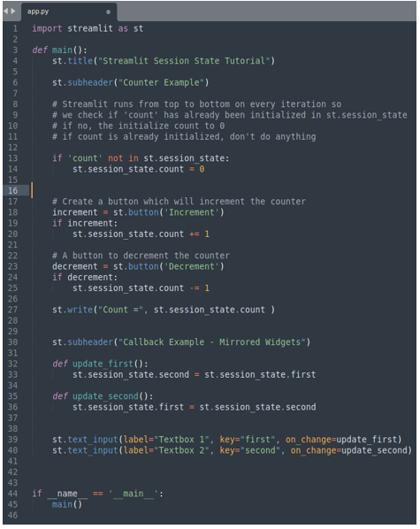This screenshot has height=529, width=420.
Task: Click the 'Decrement' button string in code
Action: click(191, 266)
